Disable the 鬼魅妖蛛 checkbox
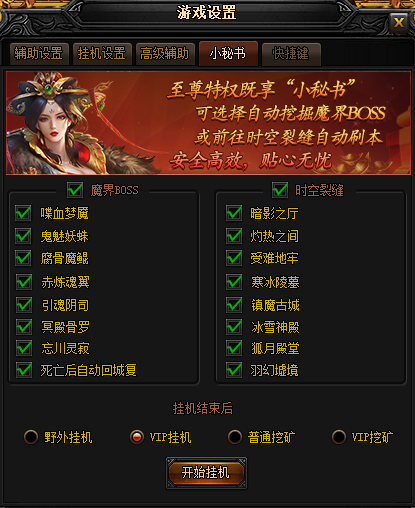The height and width of the screenshot is (508, 415). (x=23, y=236)
